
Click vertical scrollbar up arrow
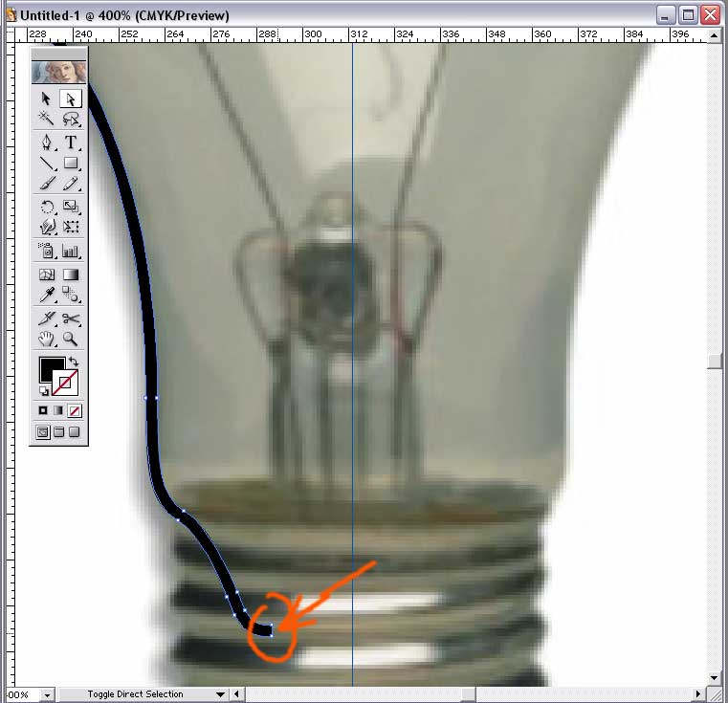coord(714,35)
